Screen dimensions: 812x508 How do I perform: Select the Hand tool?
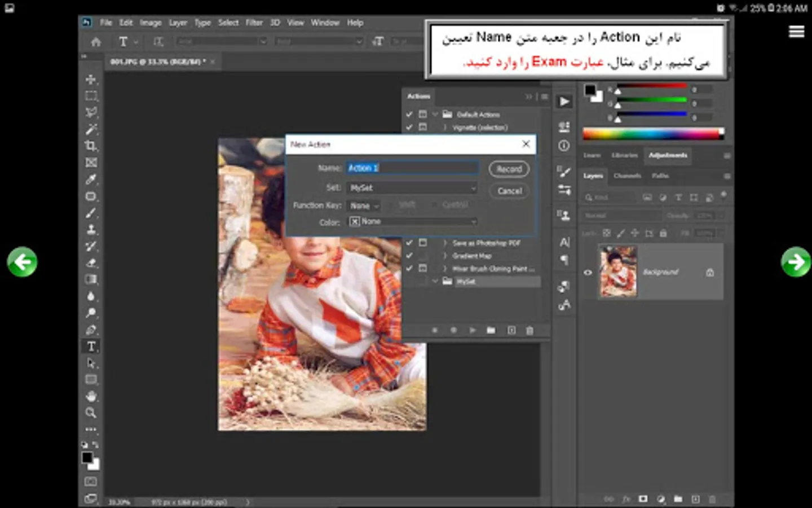click(91, 396)
